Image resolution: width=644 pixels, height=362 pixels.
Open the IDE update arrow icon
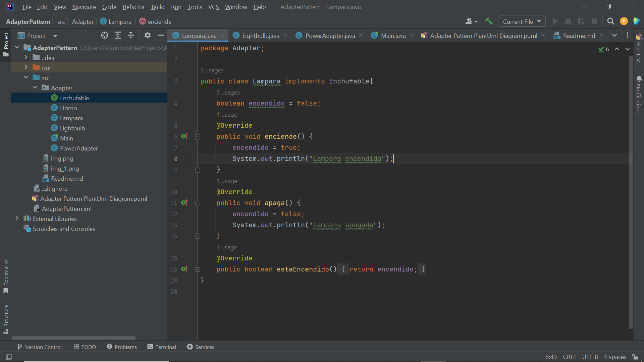click(624, 21)
